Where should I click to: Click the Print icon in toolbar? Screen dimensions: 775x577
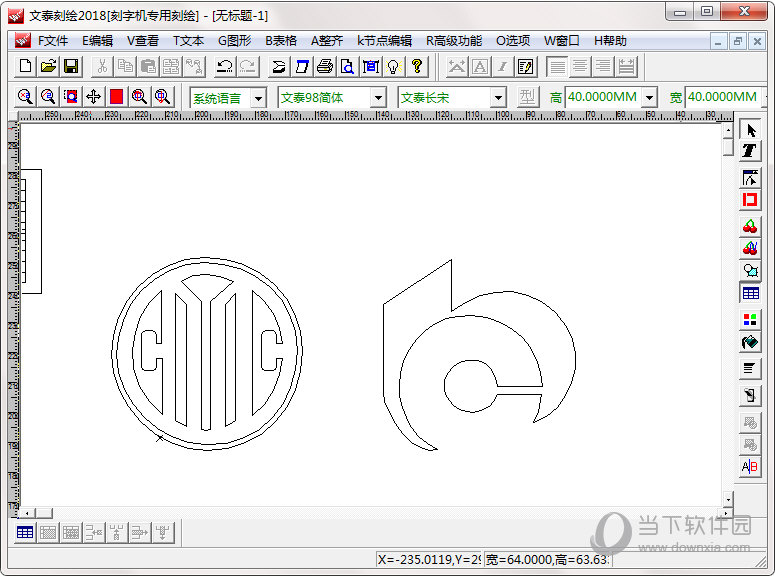(x=324, y=66)
